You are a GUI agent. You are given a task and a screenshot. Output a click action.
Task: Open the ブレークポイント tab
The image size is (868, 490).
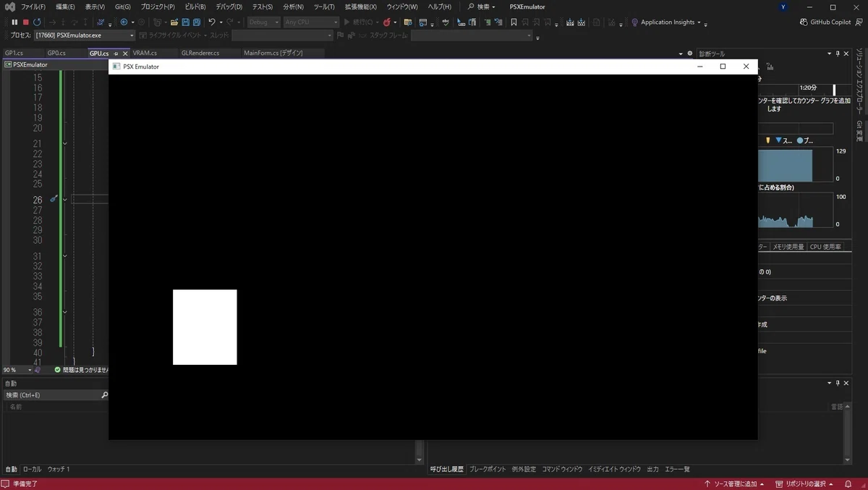pos(488,469)
